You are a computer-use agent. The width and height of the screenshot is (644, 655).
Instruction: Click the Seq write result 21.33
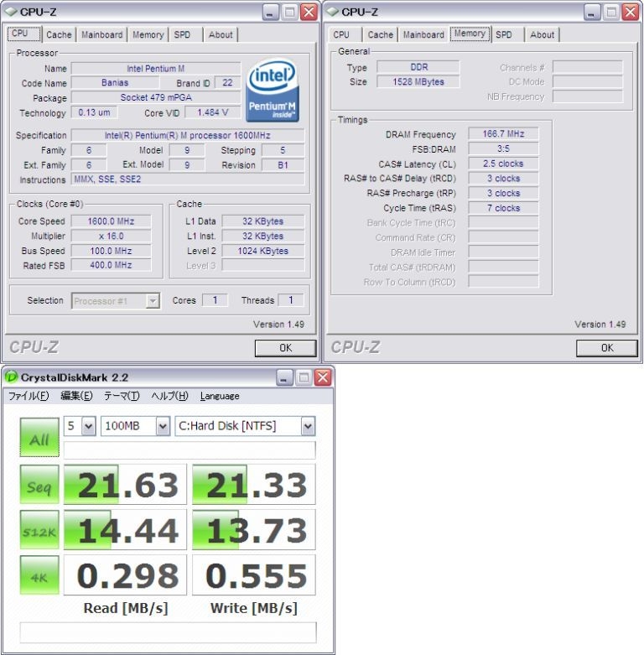point(254,485)
